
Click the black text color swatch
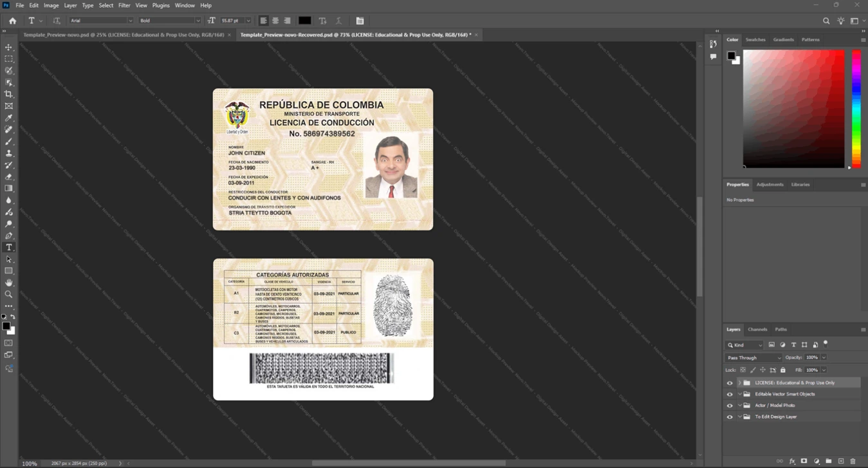click(305, 21)
